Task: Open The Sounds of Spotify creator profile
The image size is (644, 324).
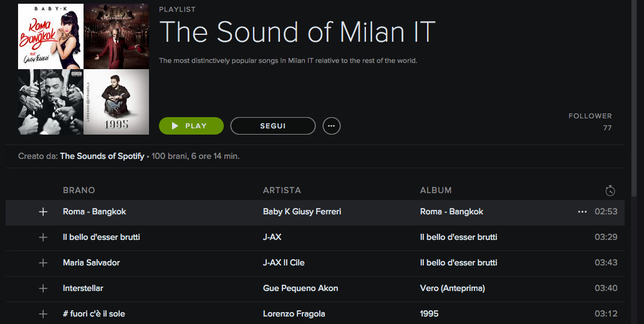Action: pos(102,156)
